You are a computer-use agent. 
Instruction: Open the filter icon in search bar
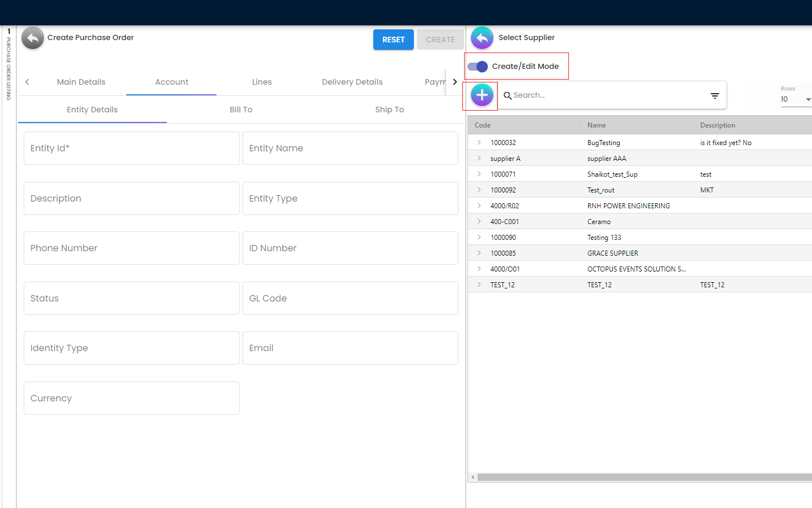[x=714, y=96]
